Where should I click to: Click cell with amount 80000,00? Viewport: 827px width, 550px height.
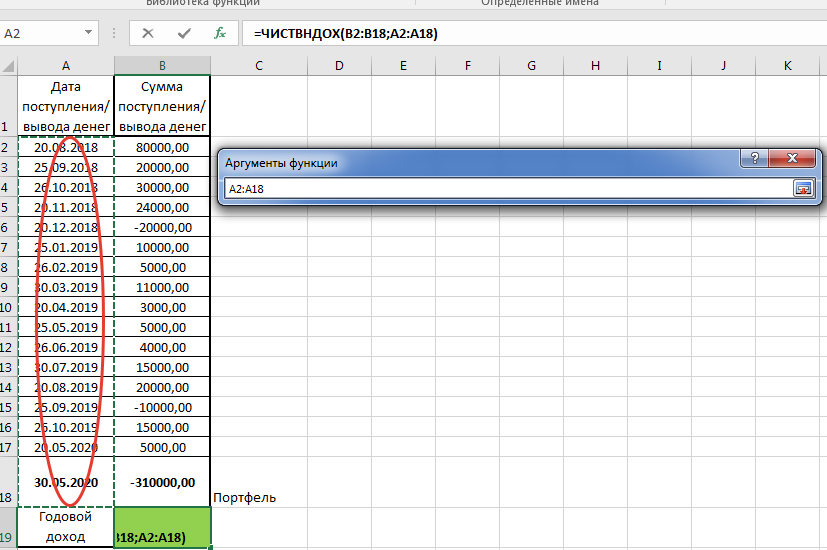[162, 147]
